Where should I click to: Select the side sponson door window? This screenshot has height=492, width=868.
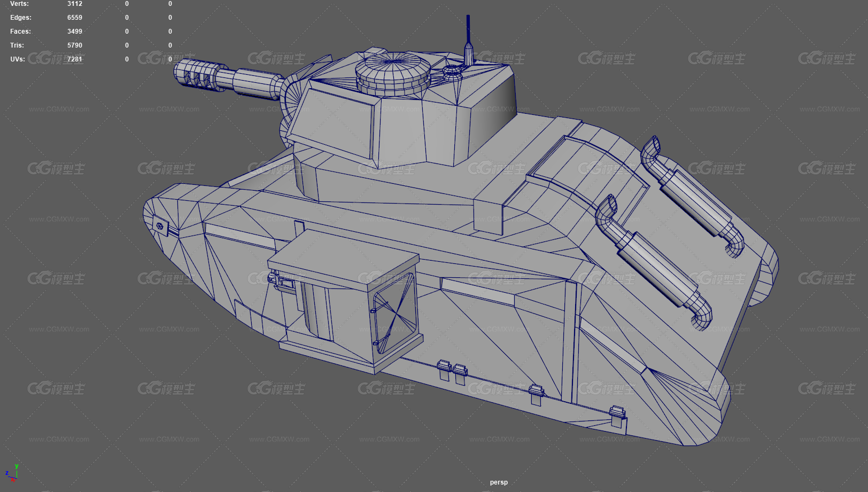pos(395,313)
